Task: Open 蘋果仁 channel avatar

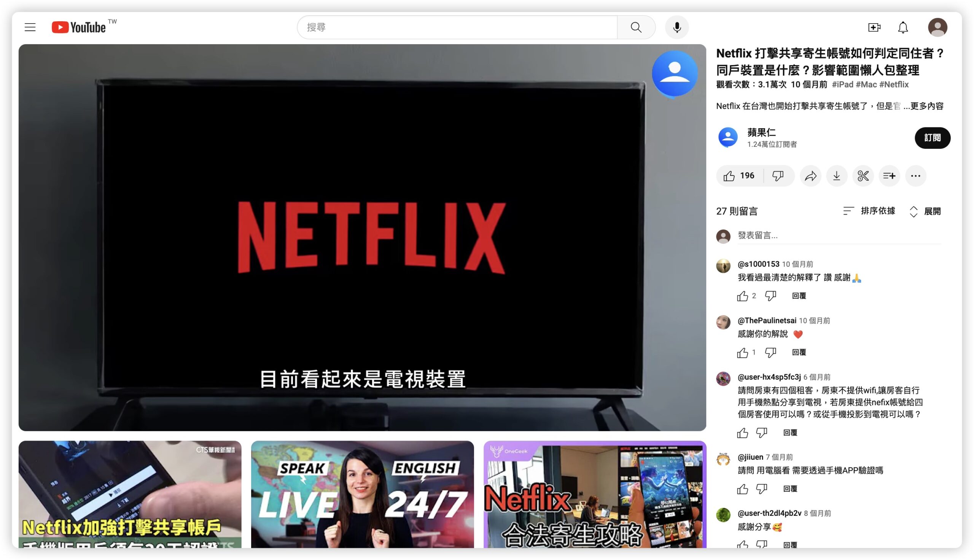Action: pyautogui.click(x=728, y=137)
